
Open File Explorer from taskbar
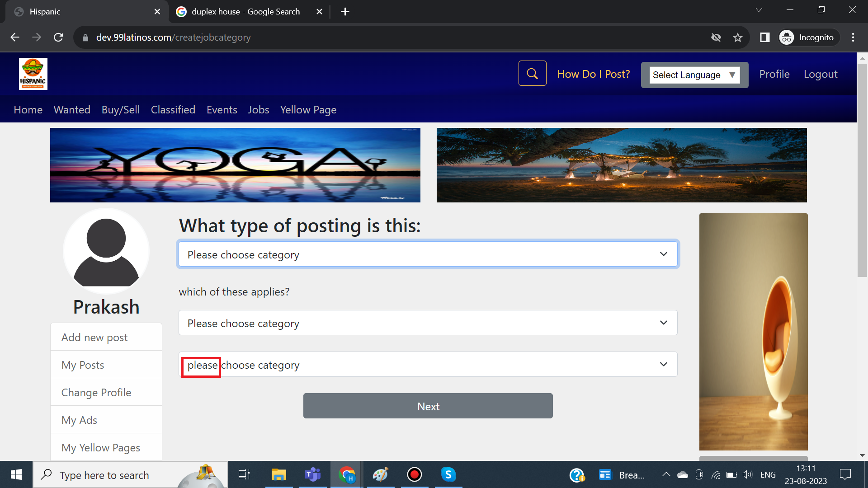click(278, 474)
